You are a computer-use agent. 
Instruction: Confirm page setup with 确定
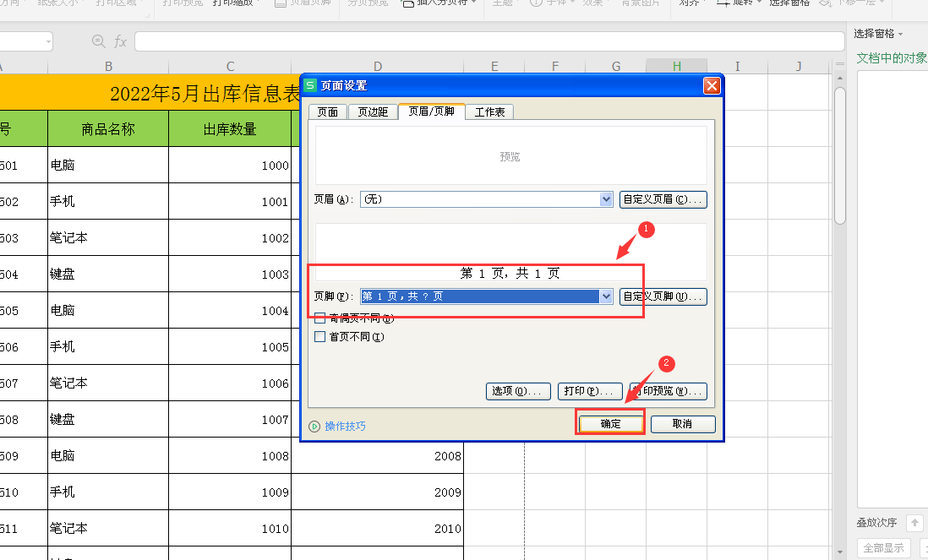611,424
